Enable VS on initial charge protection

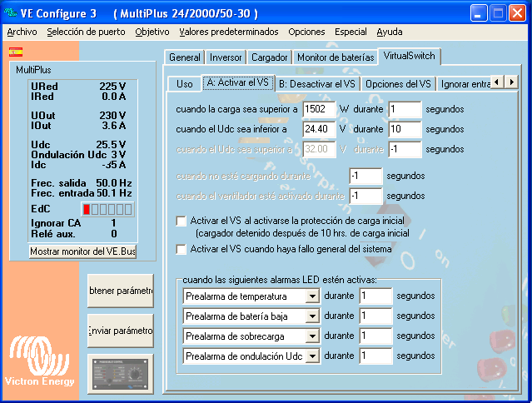pyautogui.click(x=181, y=221)
